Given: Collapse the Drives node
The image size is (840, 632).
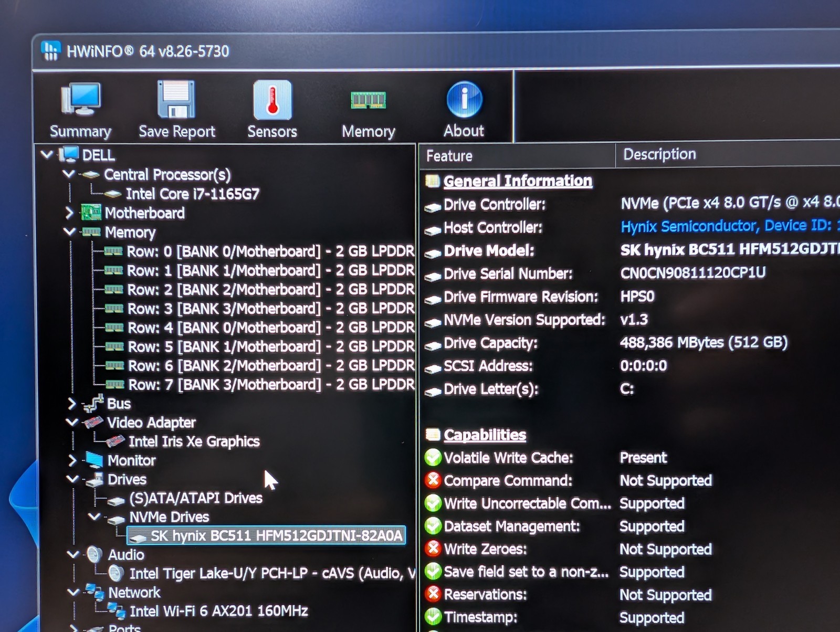Looking at the screenshot, I should 72,479.
